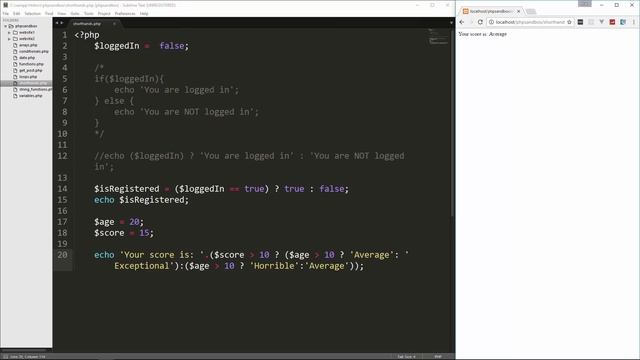Open the Selection menu
640x360 pixels.
click(33, 13)
